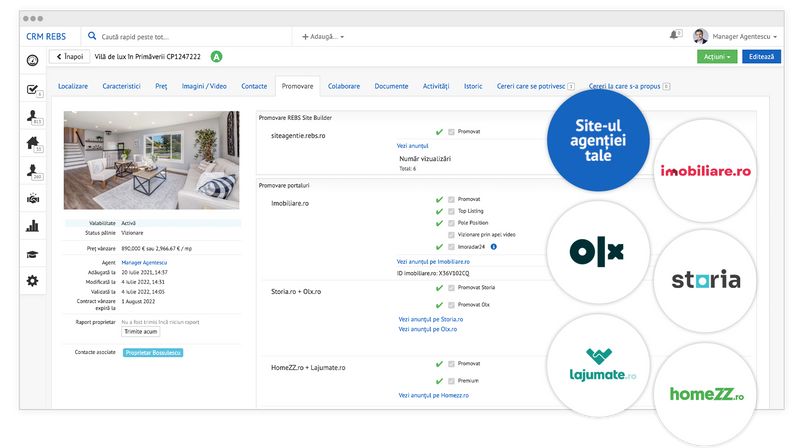Switch to the Caracteristici tab

121,87
